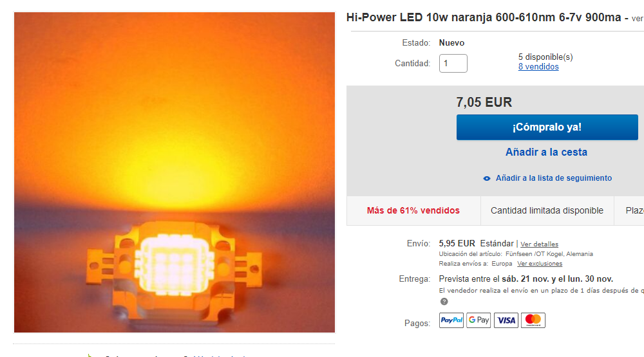Image resolution: width=644 pixels, height=357 pixels.
Task: Click the ¡Cómpralo ya! button
Action: point(547,127)
